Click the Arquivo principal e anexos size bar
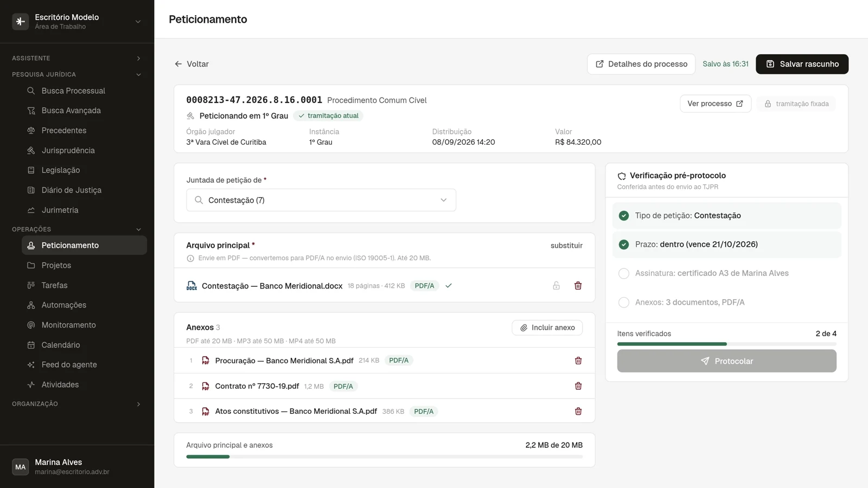This screenshot has width=868, height=488. [385, 457]
